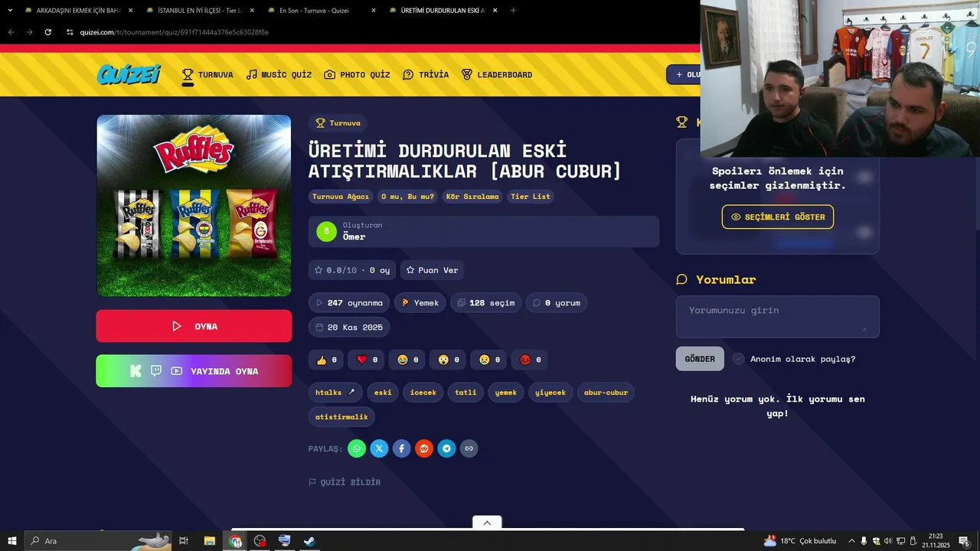Click the Yayında Oyna button
Screen dimensions: 980x551
point(194,371)
